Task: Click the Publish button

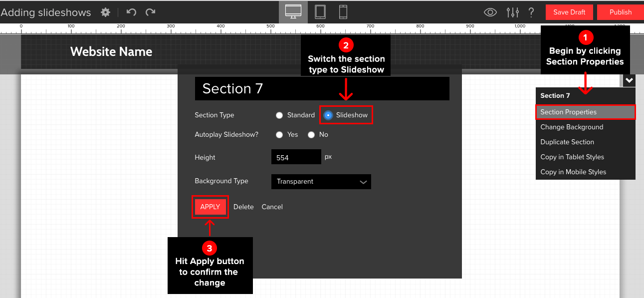Action: coord(620,12)
